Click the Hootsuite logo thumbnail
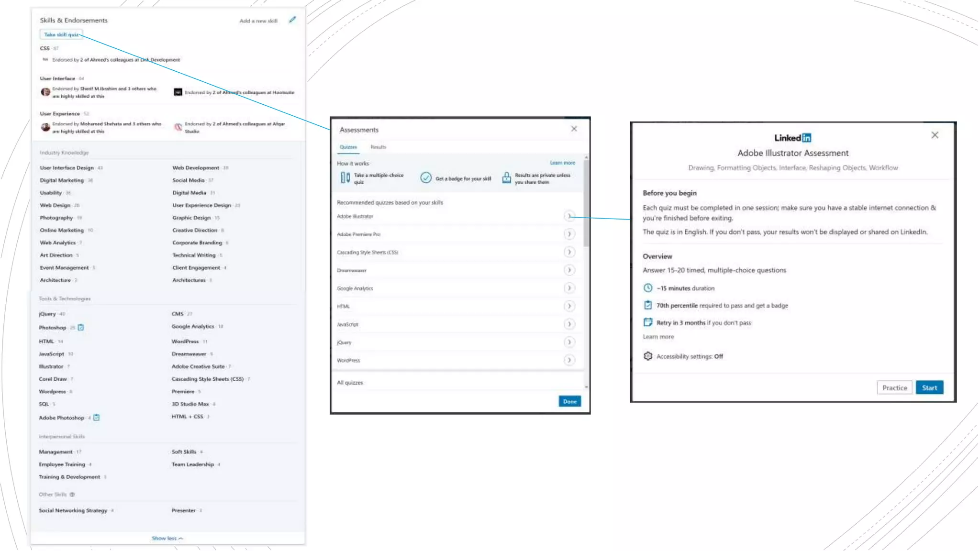Screen dimensions: 980x551 [178, 92]
